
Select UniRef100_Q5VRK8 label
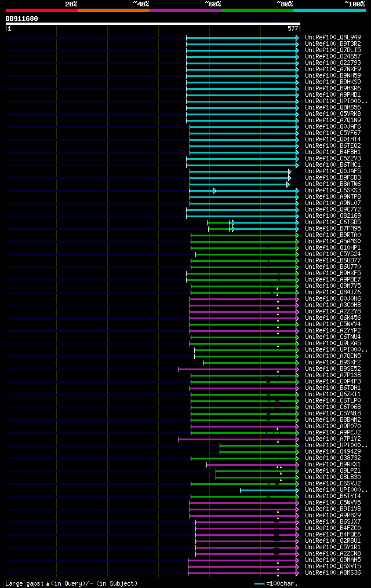[x=333, y=114]
